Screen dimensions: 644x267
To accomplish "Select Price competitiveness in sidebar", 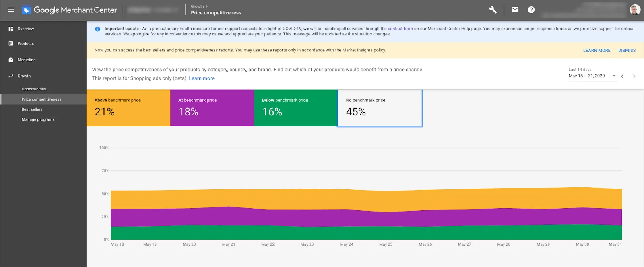I will point(43,99).
